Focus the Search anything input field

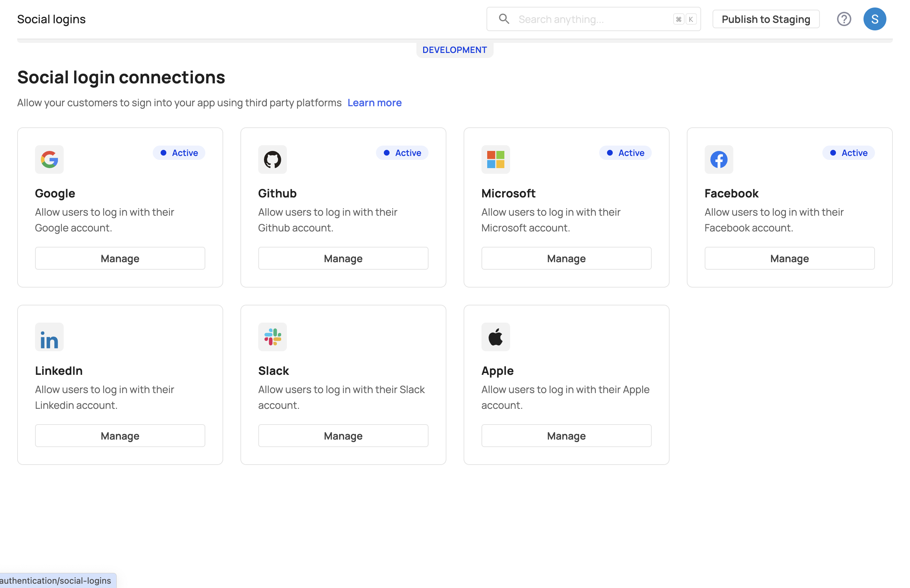(592, 19)
